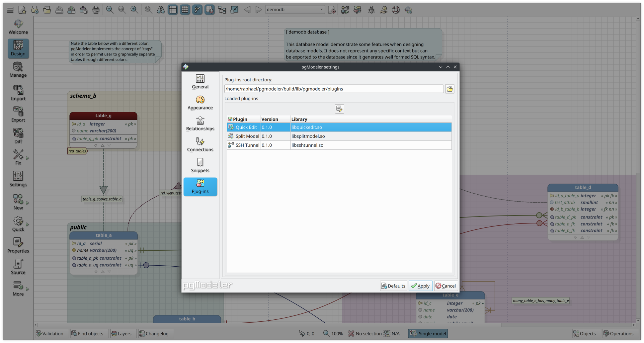Toggle the lock delimiters ruler button
The height and width of the screenshot is (343, 644).
197,10
